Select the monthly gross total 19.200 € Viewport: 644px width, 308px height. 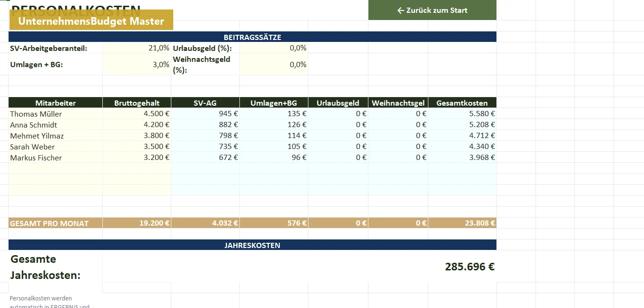coord(137,223)
